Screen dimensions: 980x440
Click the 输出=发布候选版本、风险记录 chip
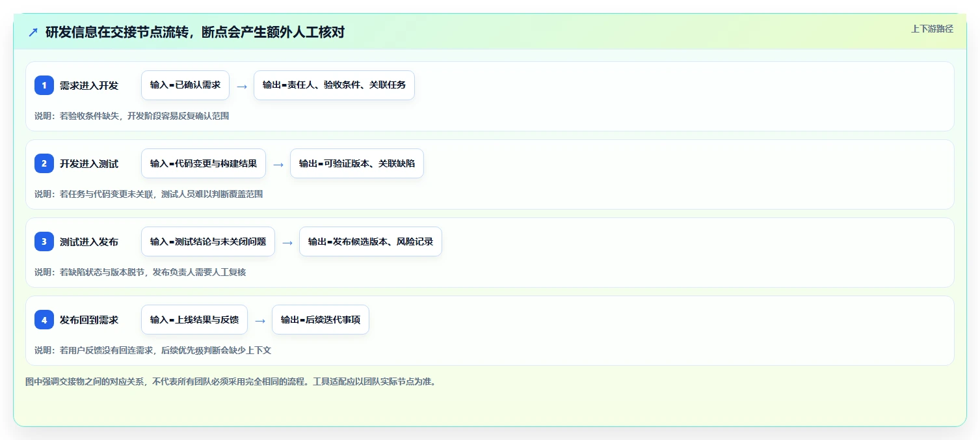click(371, 241)
